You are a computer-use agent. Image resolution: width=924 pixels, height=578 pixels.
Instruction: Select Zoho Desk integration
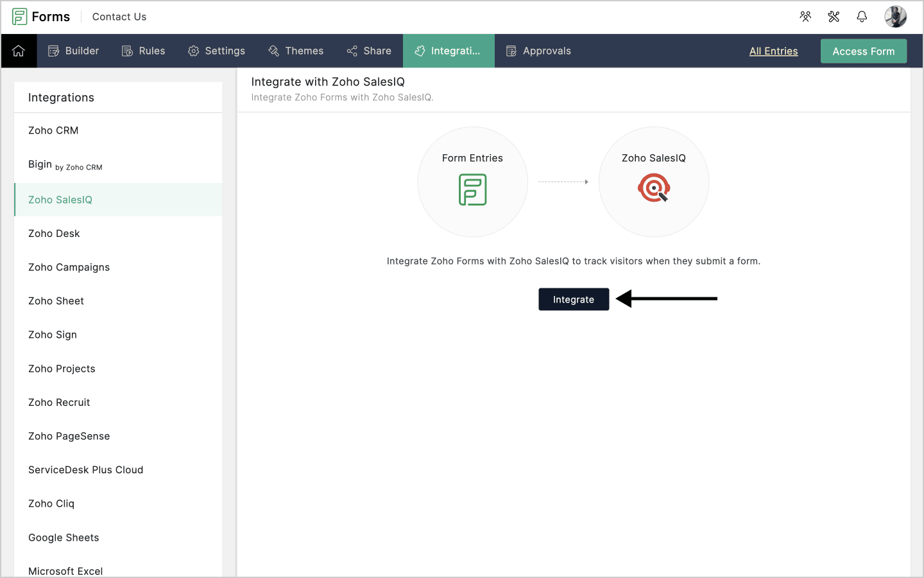(118, 234)
